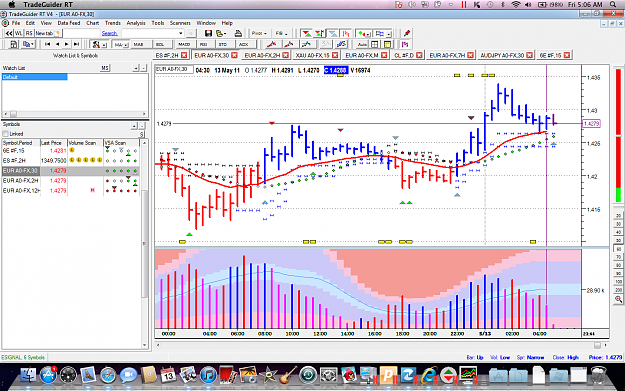Jump to last bar with skip-to-end control
625x391 pixels.
point(77,44)
